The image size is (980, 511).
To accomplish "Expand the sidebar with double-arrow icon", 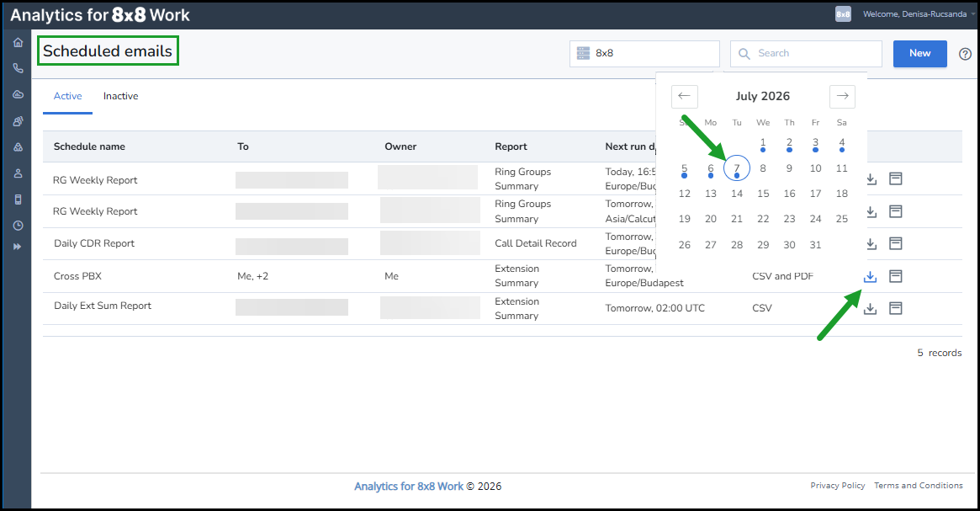I will (18, 247).
